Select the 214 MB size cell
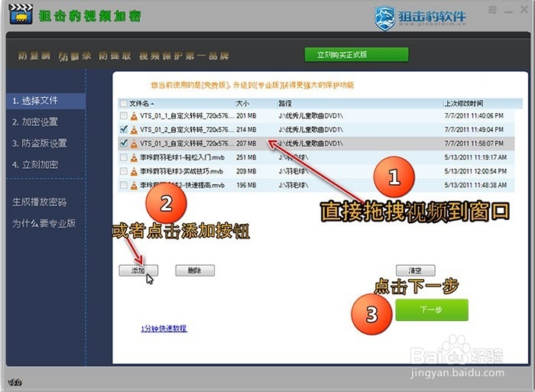Image resolution: width=535 pixels, height=392 pixels. coord(246,130)
